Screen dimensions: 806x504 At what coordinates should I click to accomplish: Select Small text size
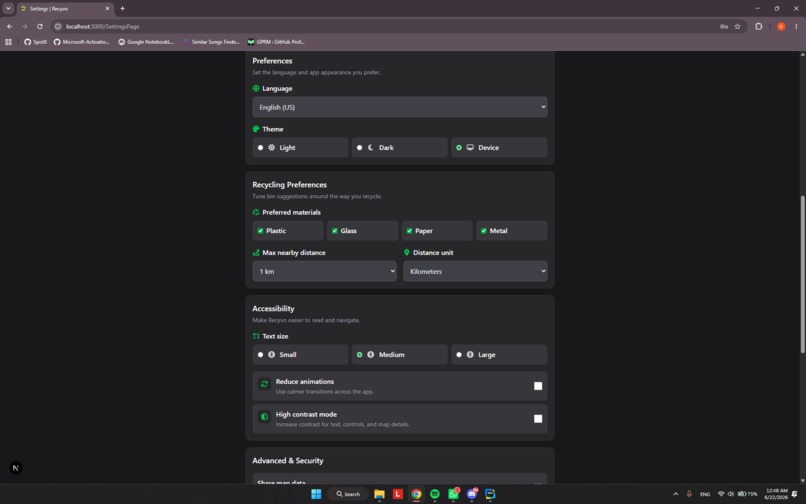[300, 355]
